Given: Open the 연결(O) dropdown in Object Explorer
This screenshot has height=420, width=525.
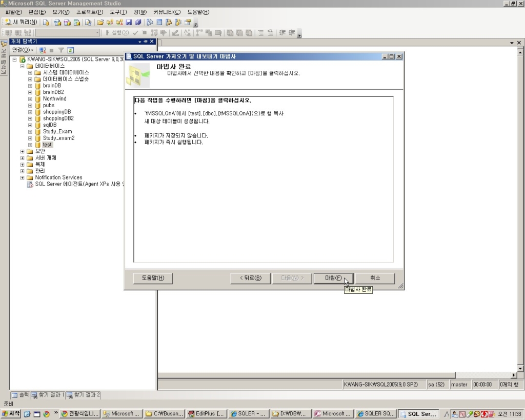Looking at the screenshot, I should pyautogui.click(x=23, y=50).
